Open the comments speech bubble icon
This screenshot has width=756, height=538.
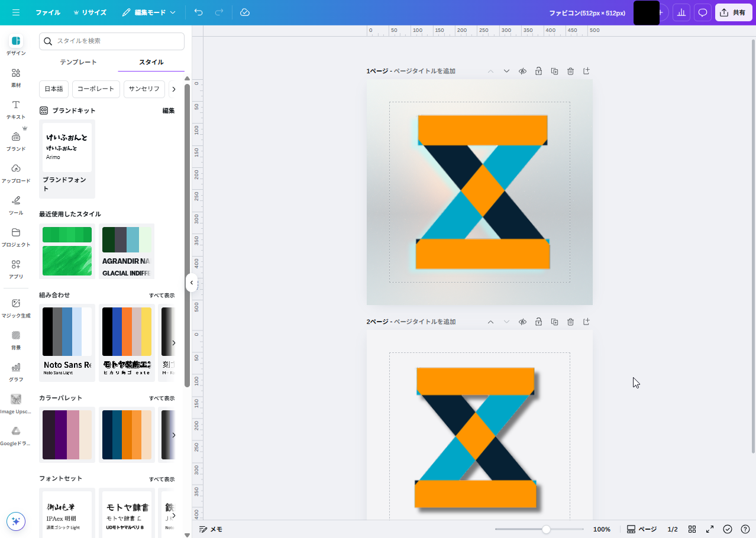point(703,12)
